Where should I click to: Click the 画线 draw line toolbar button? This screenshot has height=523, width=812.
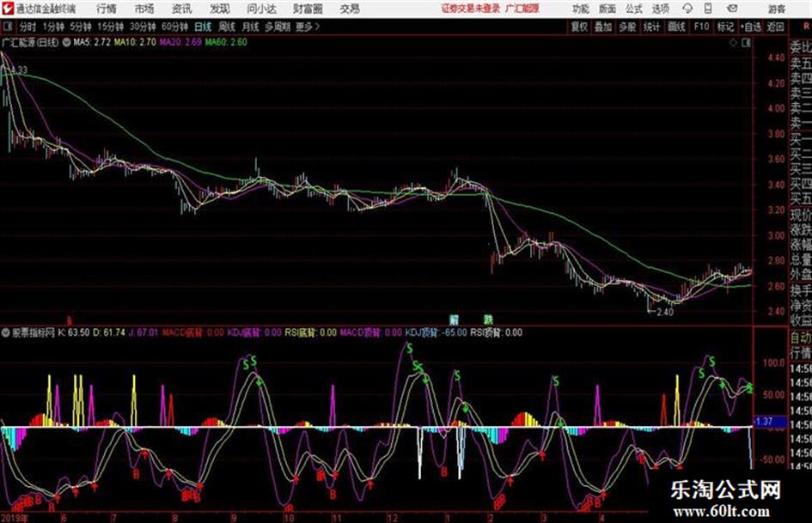(x=676, y=27)
